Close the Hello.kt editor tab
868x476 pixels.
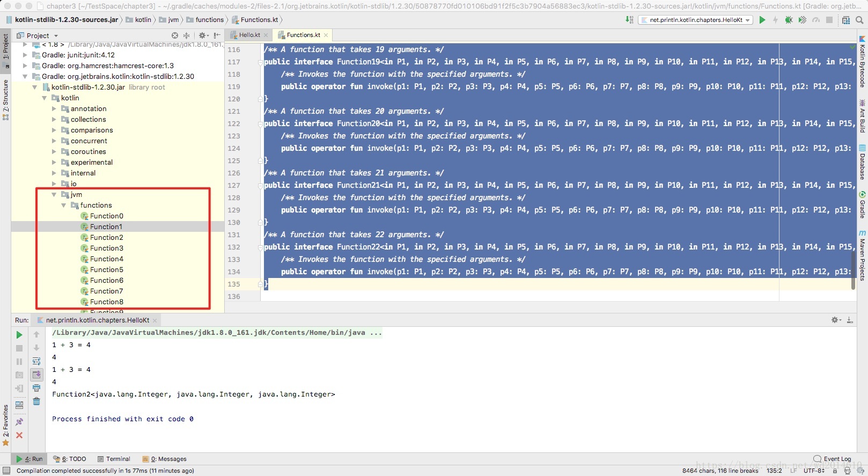pyautogui.click(x=266, y=35)
